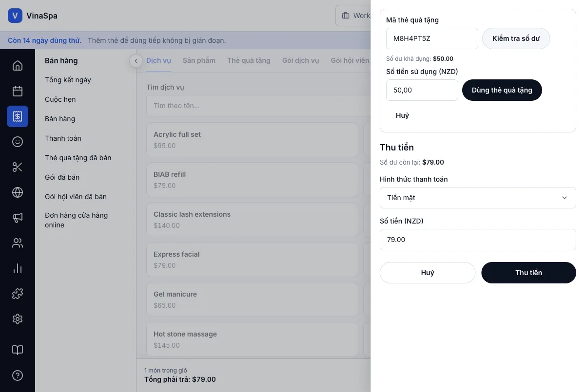Click the puzzle piece integrations icon

pyautogui.click(x=18, y=294)
